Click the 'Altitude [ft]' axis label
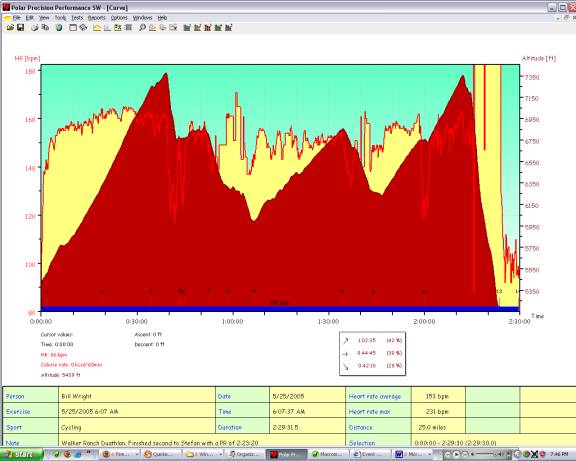Screen dimensions: 576x461 (x=539, y=58)
